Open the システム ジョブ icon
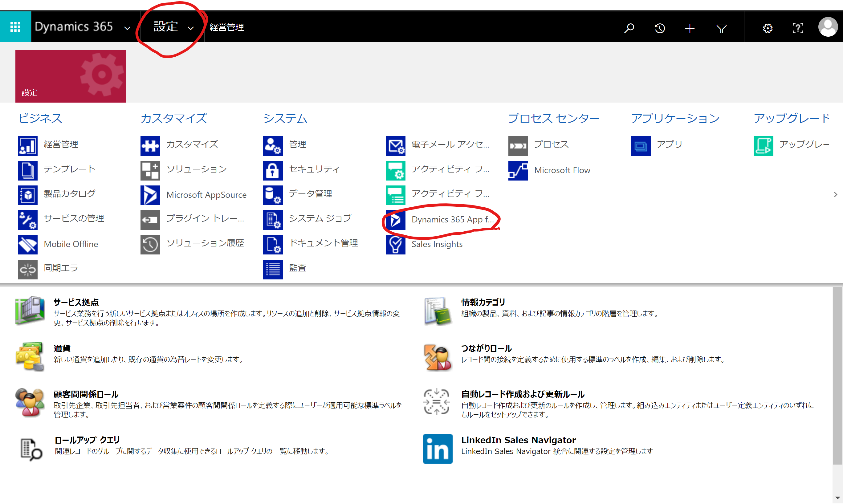Screen dimensions: 843x504 [273, 219]
